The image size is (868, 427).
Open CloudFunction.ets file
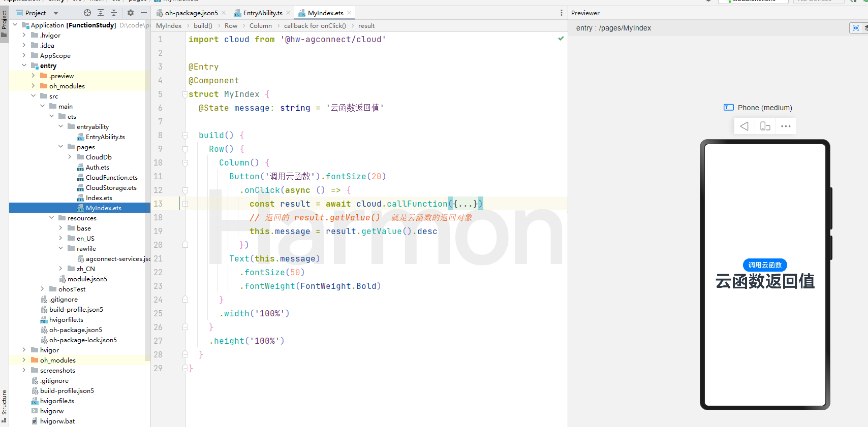tap(111, 177)
